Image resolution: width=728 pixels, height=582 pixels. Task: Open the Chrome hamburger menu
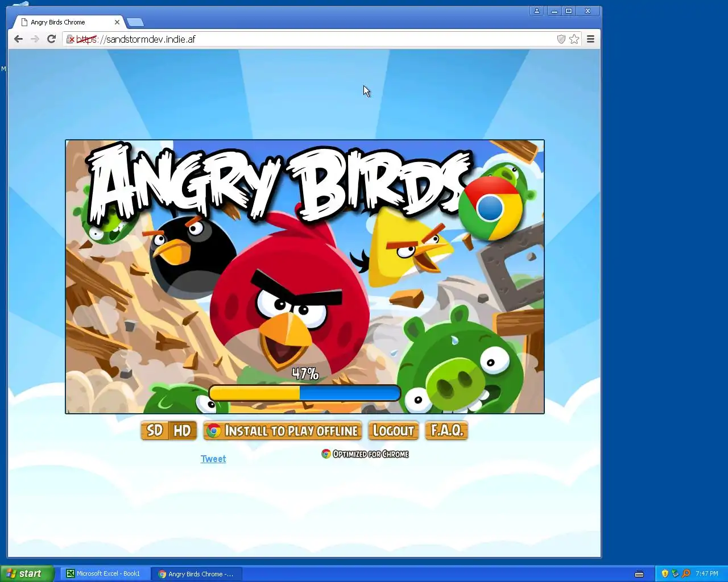point(590,39)
